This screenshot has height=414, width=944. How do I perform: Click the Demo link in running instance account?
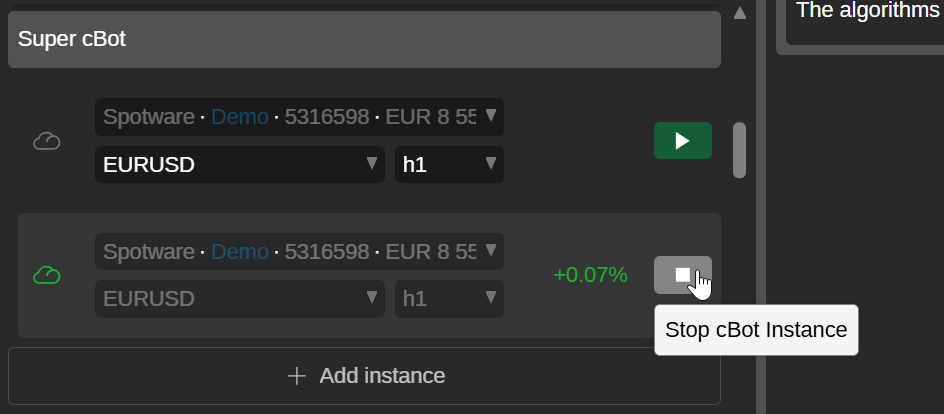pos(240,251)
